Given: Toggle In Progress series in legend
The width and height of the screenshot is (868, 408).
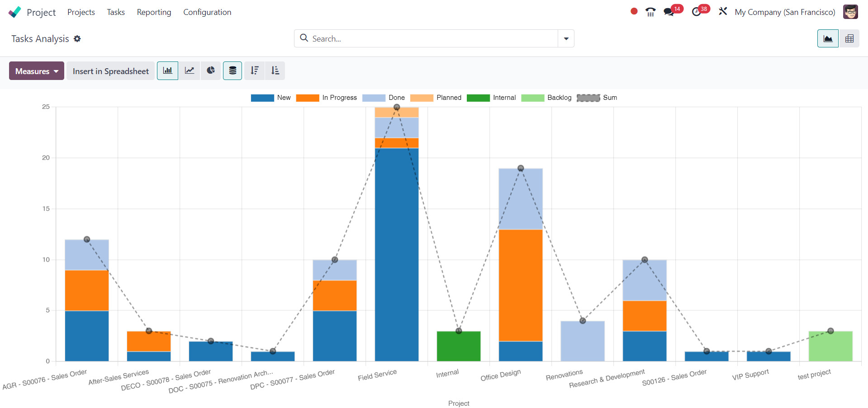Looking at the screenshot, I should click(x=326, y=98).
